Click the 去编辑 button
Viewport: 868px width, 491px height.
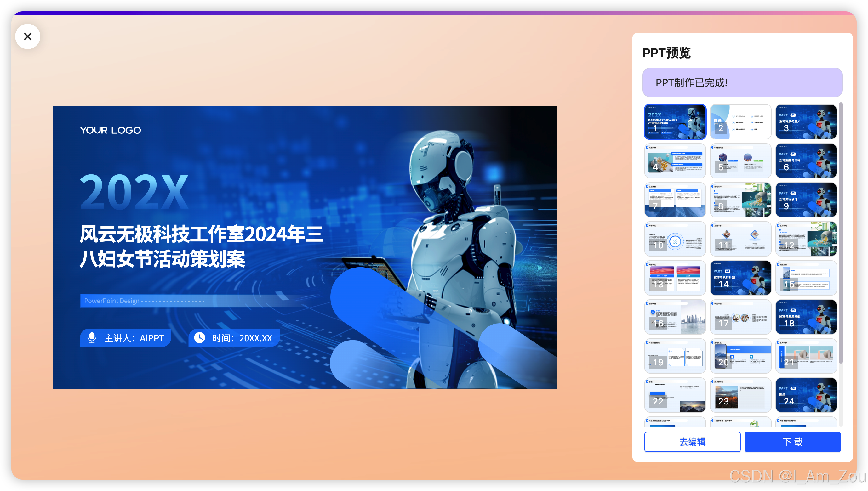click(x=692, y=441)
